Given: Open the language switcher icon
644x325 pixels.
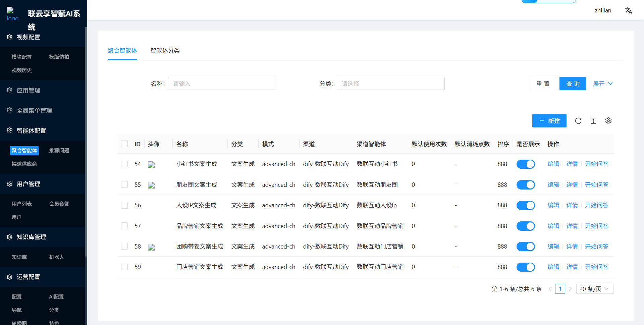Looking at the screenshot, I should [x=629, y=10].
